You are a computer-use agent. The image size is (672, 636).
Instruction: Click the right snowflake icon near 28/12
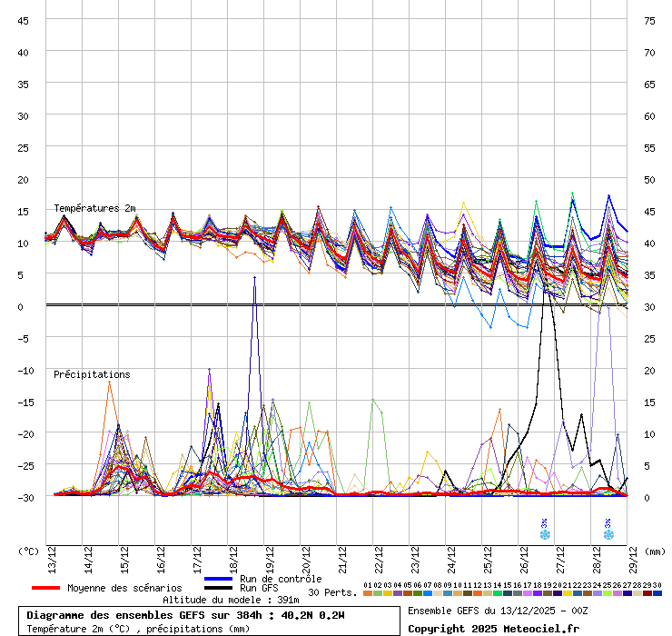click(608, 534)
